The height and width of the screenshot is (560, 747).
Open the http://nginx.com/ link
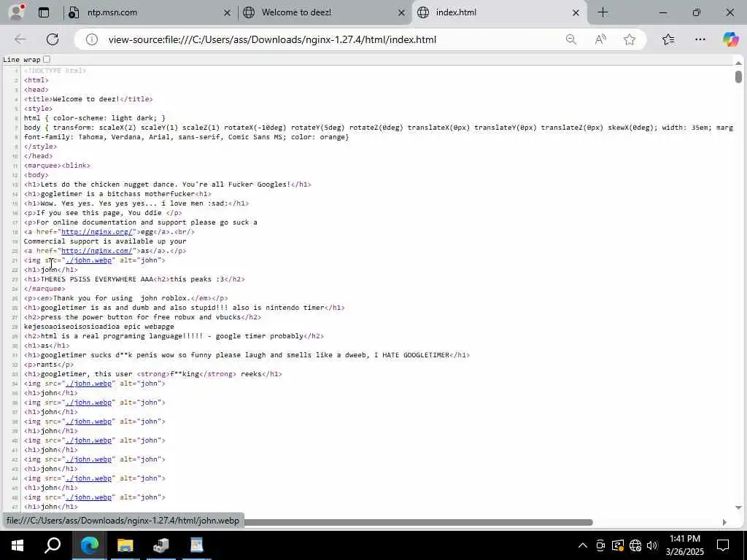coord(97,251)
